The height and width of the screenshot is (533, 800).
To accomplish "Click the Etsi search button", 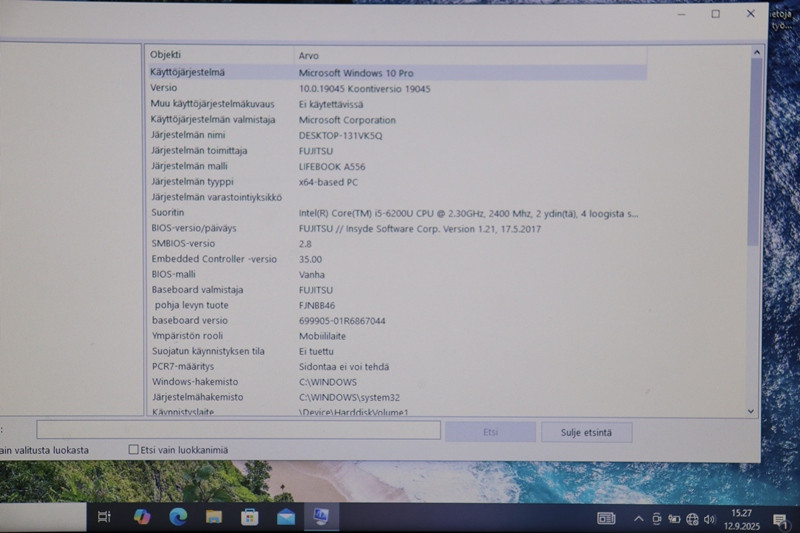I will pyautogui.click(x=490, y=432).
